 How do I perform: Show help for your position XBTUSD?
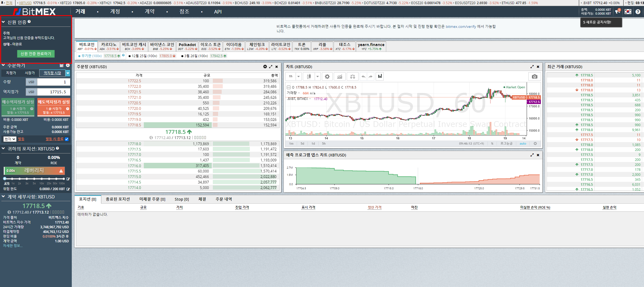(x=57, y=148)
